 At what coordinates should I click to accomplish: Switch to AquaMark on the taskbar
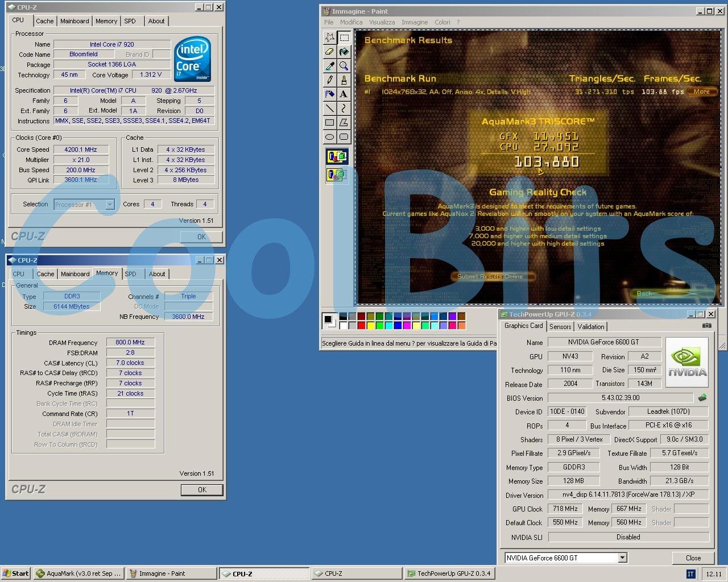point(78,573)
